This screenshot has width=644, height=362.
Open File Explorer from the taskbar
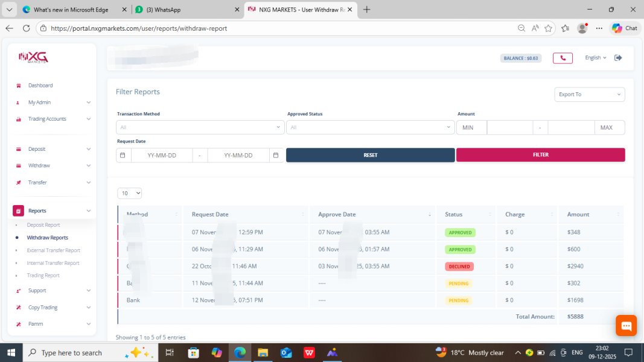click(263, 352)
